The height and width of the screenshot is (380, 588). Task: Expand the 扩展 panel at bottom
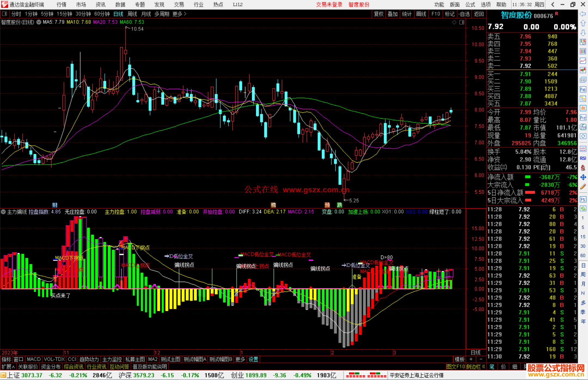pyautogui.click(x=8, y=367)
